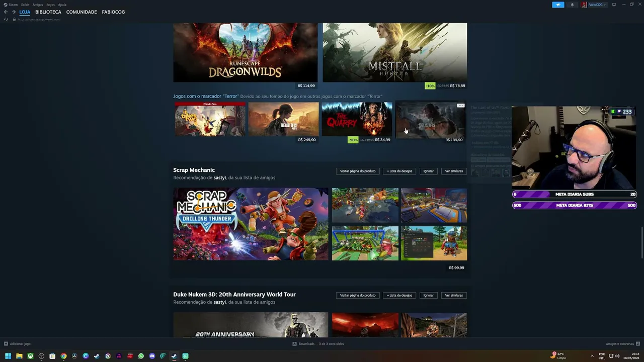Visit Duke Nukem 3D product page button

[358, 295]
